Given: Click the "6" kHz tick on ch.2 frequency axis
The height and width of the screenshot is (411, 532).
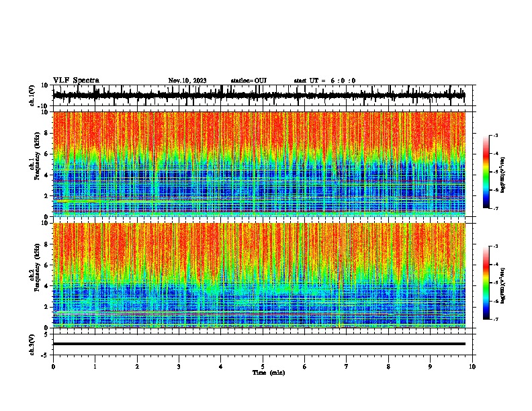Looking at the screenshot, I should pos(46,265).
